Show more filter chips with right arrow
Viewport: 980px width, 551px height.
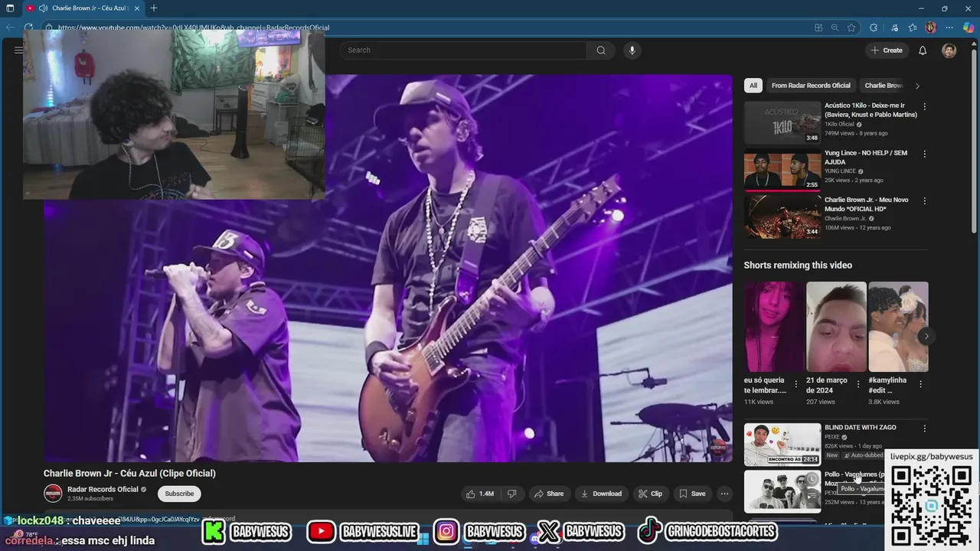[917, 86]
